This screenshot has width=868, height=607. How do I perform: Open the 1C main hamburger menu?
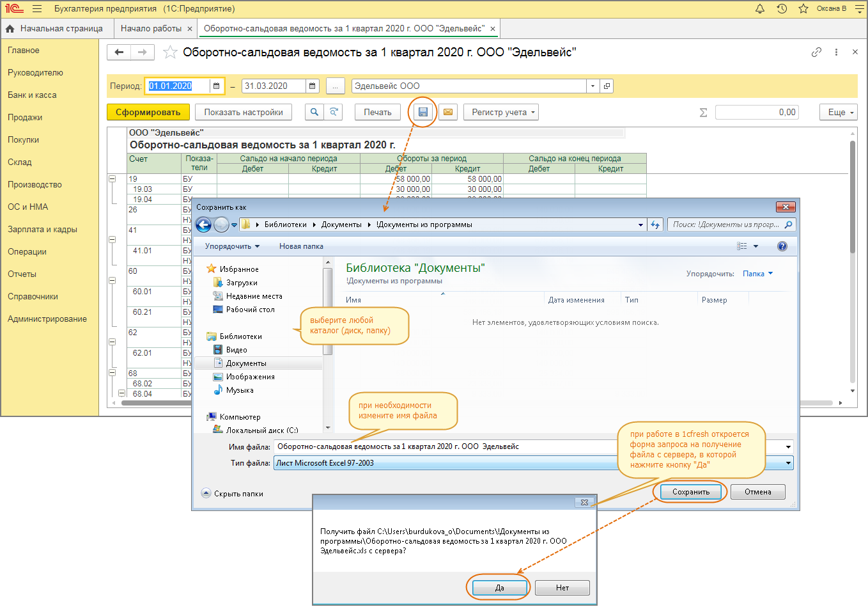(x=37, y=9)
